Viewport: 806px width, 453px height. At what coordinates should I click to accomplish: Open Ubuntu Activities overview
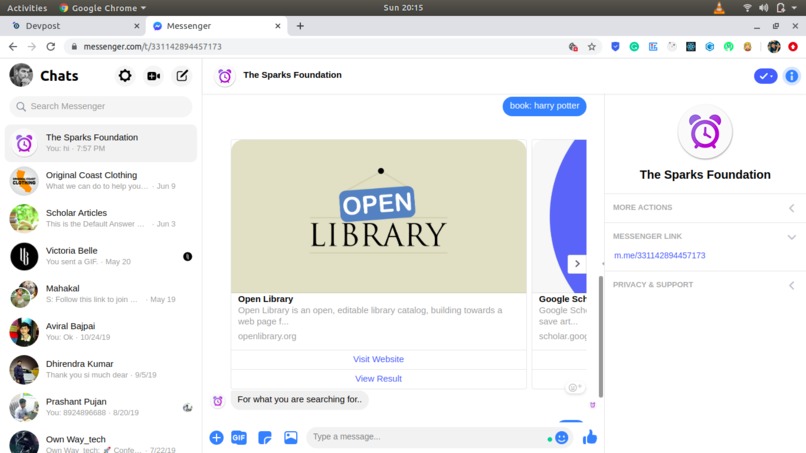click(x=27, y=8)
